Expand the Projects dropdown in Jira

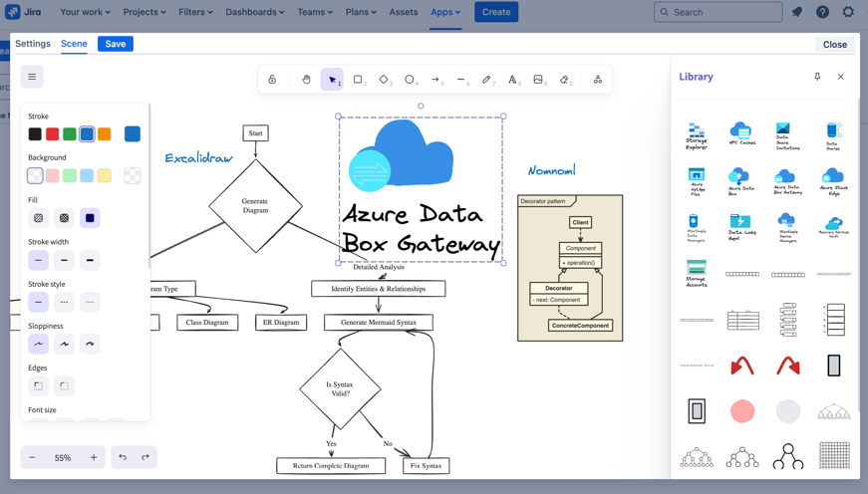click(145, 12)
